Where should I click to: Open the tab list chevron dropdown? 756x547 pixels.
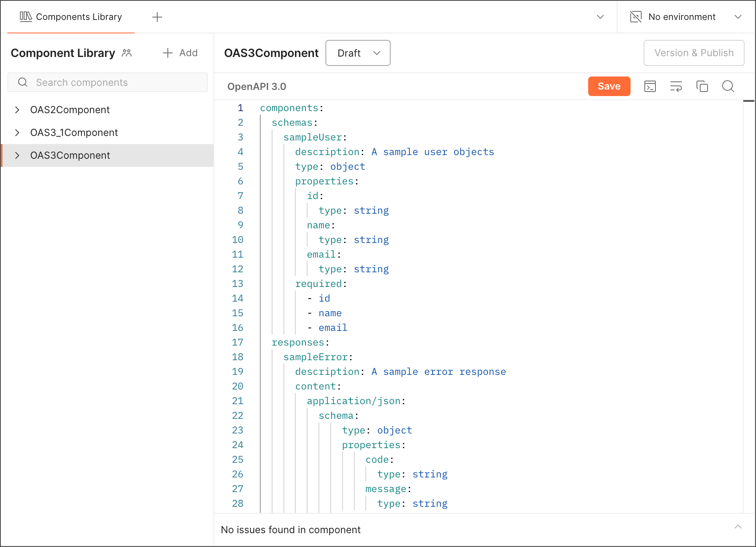600,17
